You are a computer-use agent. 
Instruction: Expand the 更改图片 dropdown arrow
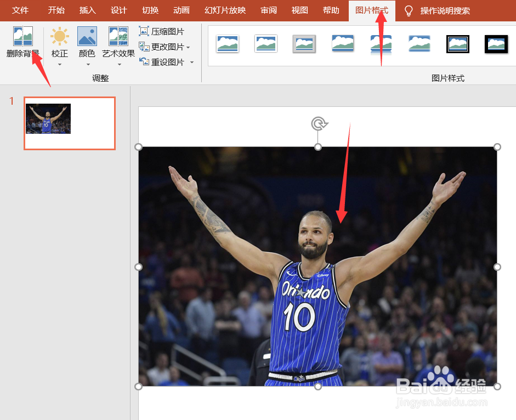click(x=188, y=47)
